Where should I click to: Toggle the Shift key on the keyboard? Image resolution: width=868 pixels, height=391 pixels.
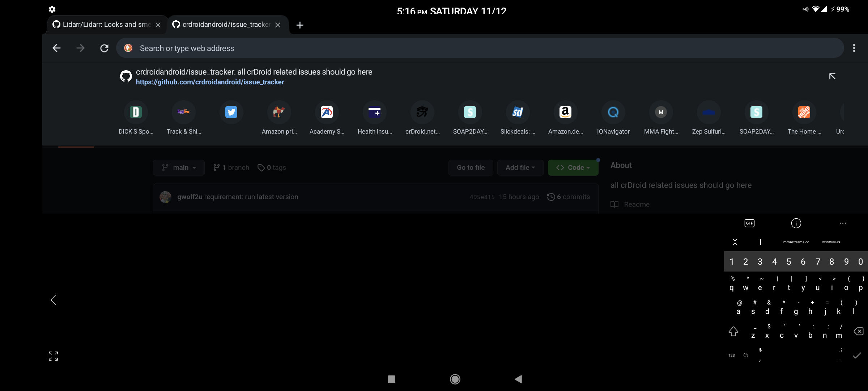tap(733, 331)
